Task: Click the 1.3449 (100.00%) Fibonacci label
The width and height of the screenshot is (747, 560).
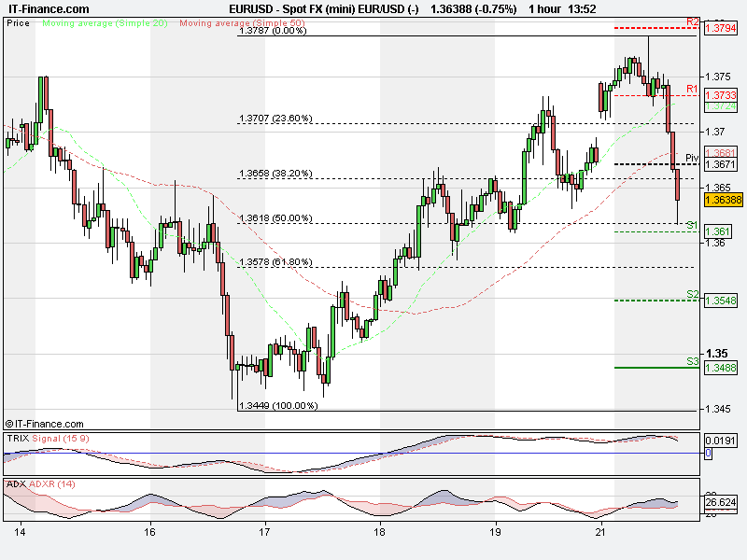Action: [278, 406]
